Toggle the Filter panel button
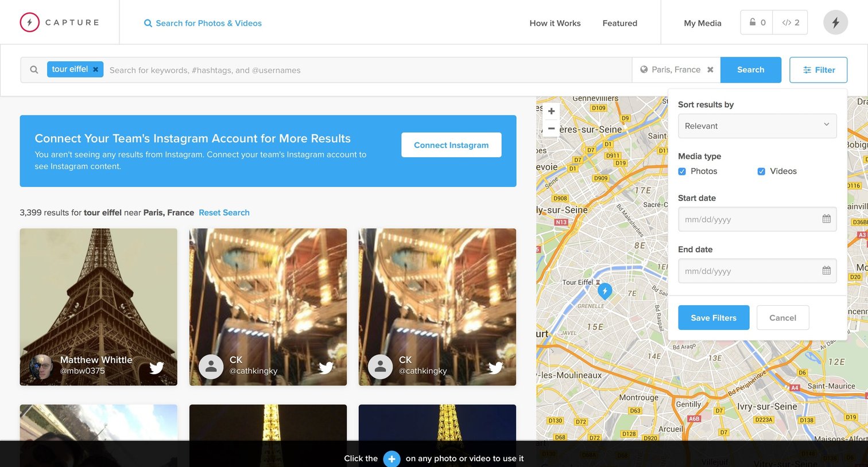 point(818,70)
